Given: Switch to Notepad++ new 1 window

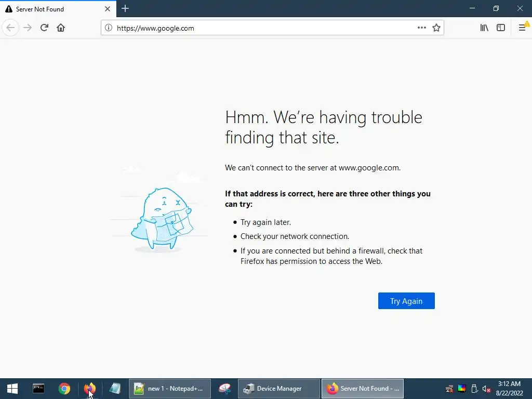Looking at the screenshot, I should [x=170, y=389].
